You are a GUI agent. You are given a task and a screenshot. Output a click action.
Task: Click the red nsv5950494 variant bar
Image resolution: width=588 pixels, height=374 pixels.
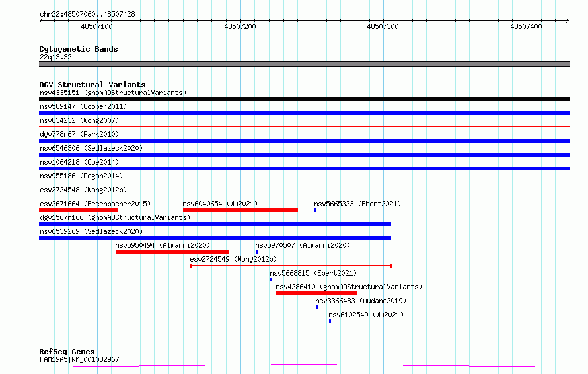point(172,252)
